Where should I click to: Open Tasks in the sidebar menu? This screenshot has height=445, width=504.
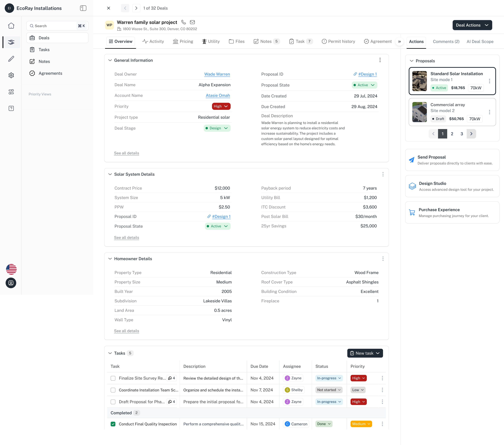[x=57, y=50]
